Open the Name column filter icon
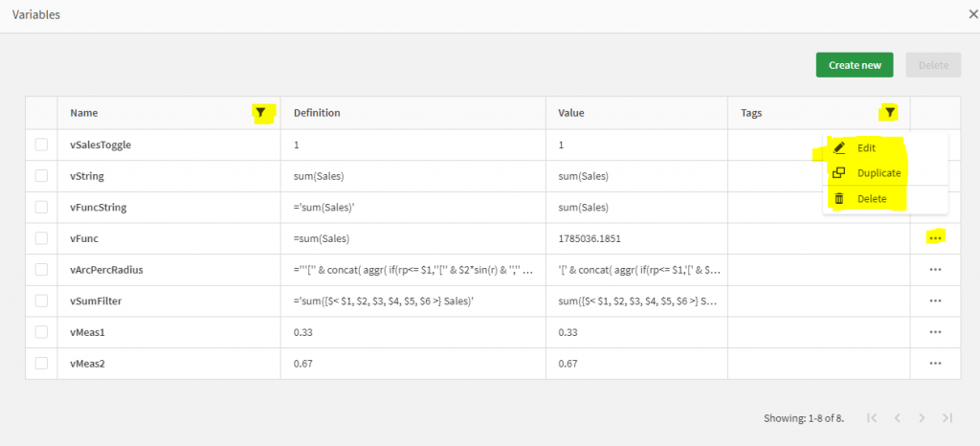980x446 pixels. pos(261,113)
